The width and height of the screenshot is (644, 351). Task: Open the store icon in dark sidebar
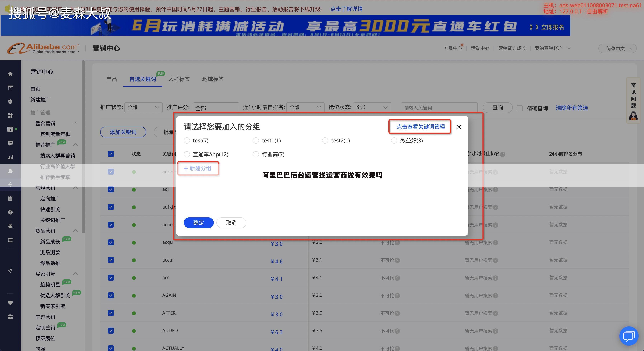[x=10, y=88]
